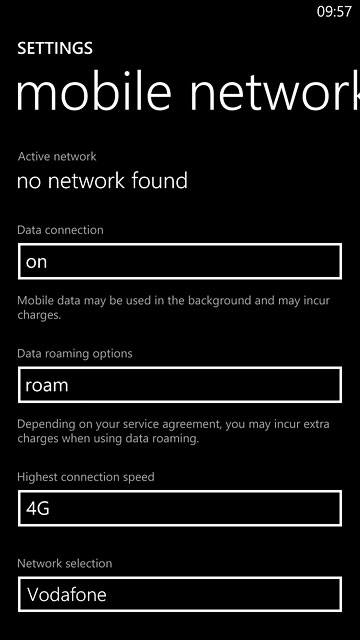Tap the word mobile in page title
This screenshot has height=640, width=360.
click(x=93, y=91)
